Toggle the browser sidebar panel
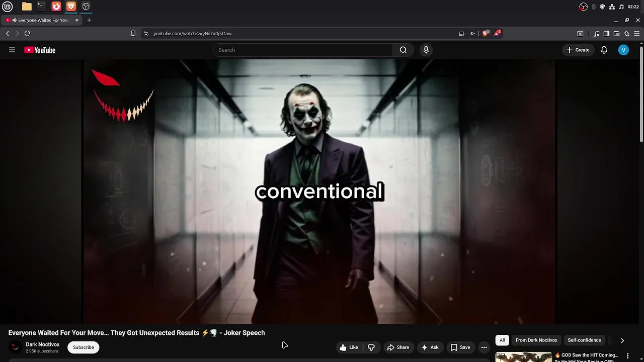 [606, 34]
